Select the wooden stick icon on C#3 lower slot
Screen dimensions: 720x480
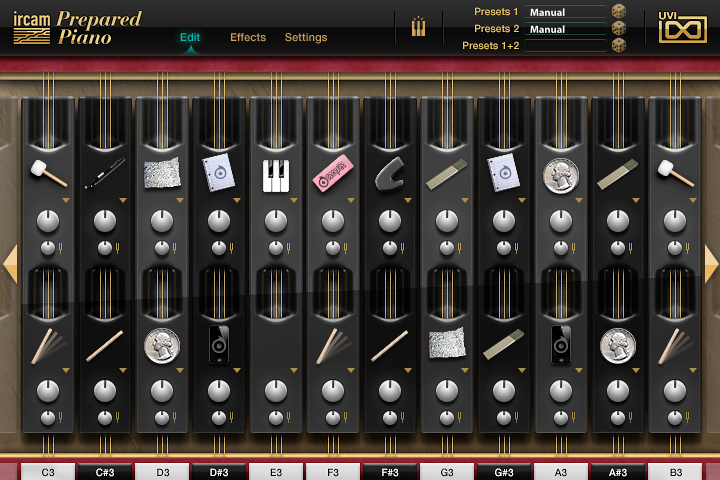click(105, 346)
